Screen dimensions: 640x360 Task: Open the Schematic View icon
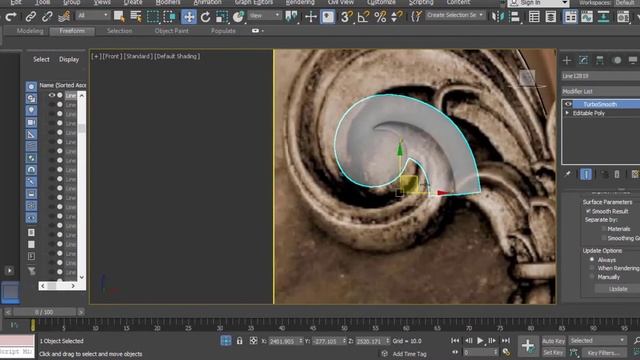pos(603,17)
